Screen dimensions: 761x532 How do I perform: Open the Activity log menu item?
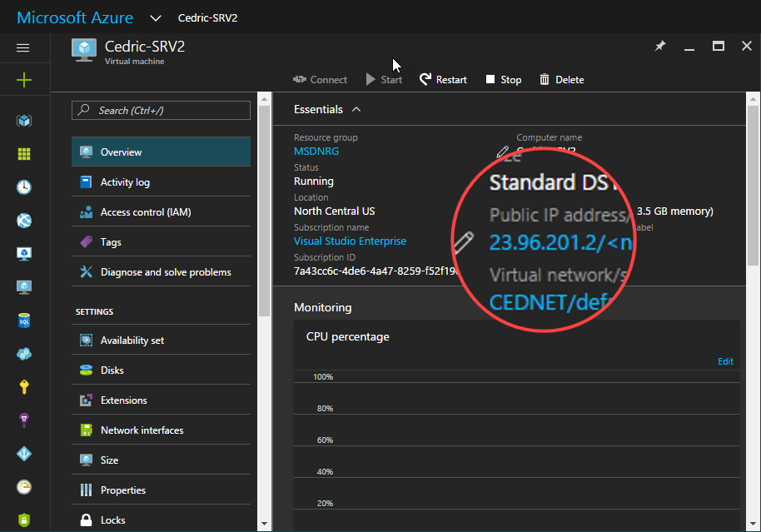pyautogui.click(x=162, y=182)
